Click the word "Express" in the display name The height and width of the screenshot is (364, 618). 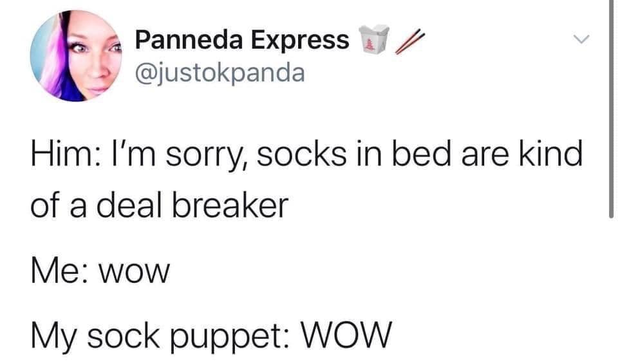coord(301,41)
